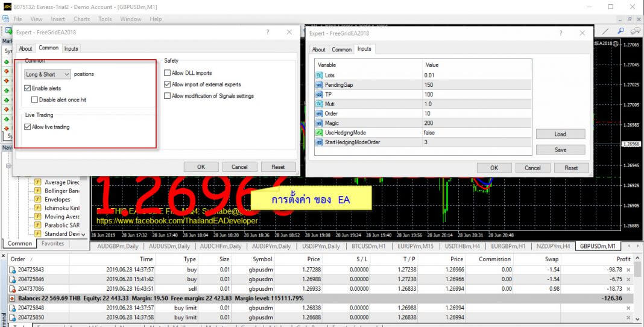The image size is (644, 327).
Task: Select the Parabolic SAR indicator icon
Action: pyautogui.click(x=37, y=225)
